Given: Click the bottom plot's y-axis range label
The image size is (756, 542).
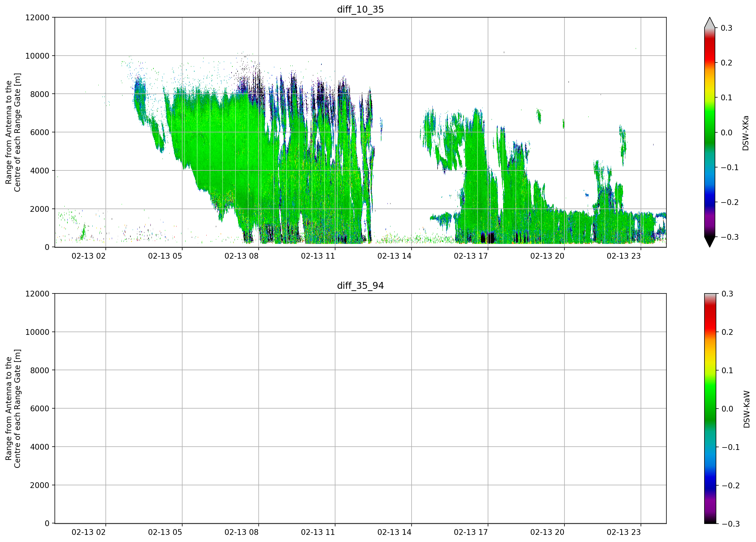Looking at the screenshot, I should [x=13, y=408].
